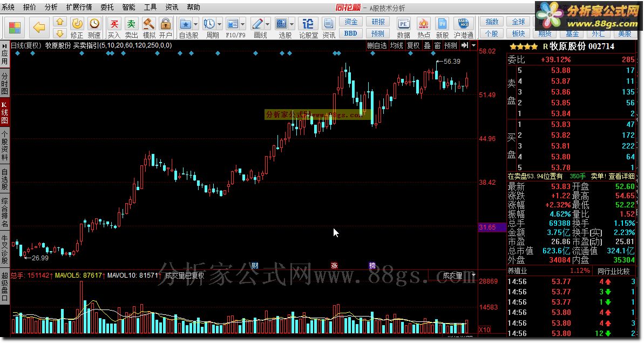Toggle 复权 price adjustment

click(x=413, y=45)
